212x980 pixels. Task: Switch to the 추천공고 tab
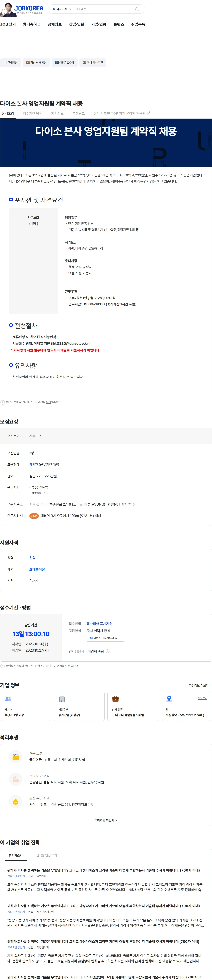point(79,114)
